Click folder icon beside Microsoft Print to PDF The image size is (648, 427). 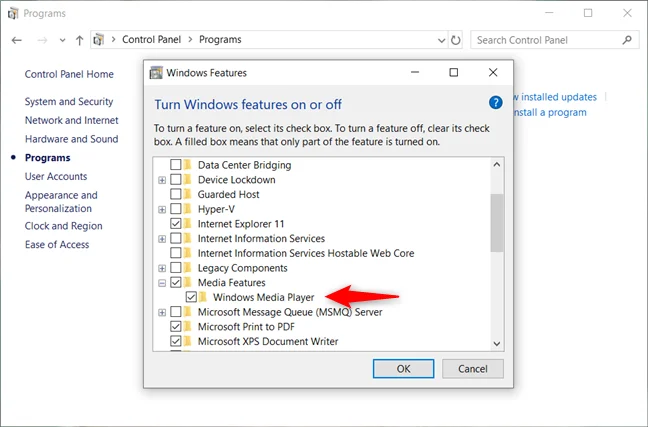188,326
